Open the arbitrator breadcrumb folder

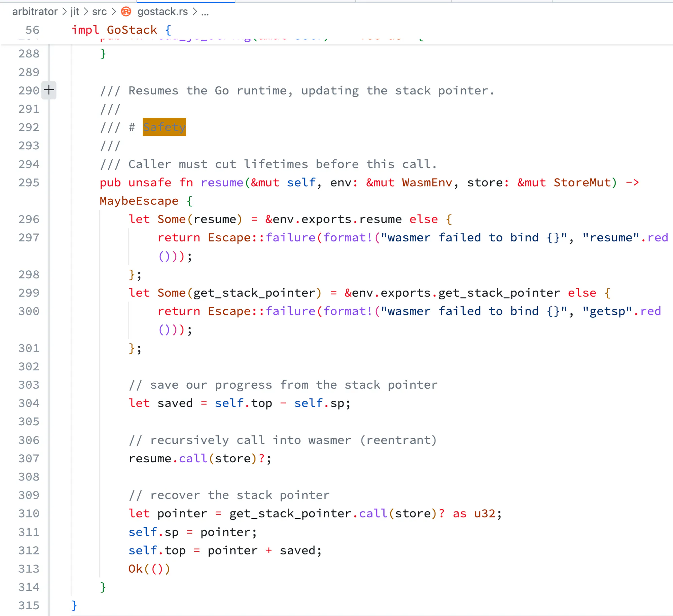tap(35, 12)
